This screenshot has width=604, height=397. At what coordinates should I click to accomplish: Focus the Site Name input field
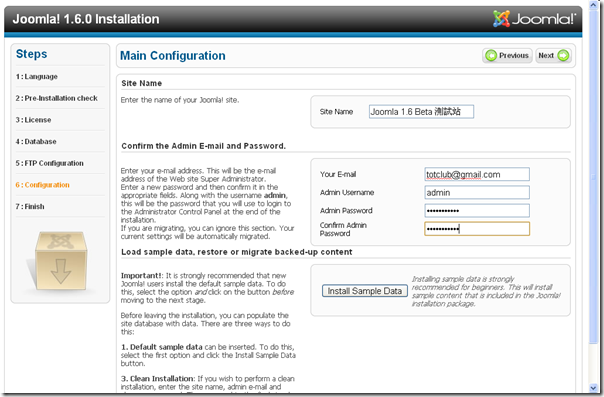point(421,112)
